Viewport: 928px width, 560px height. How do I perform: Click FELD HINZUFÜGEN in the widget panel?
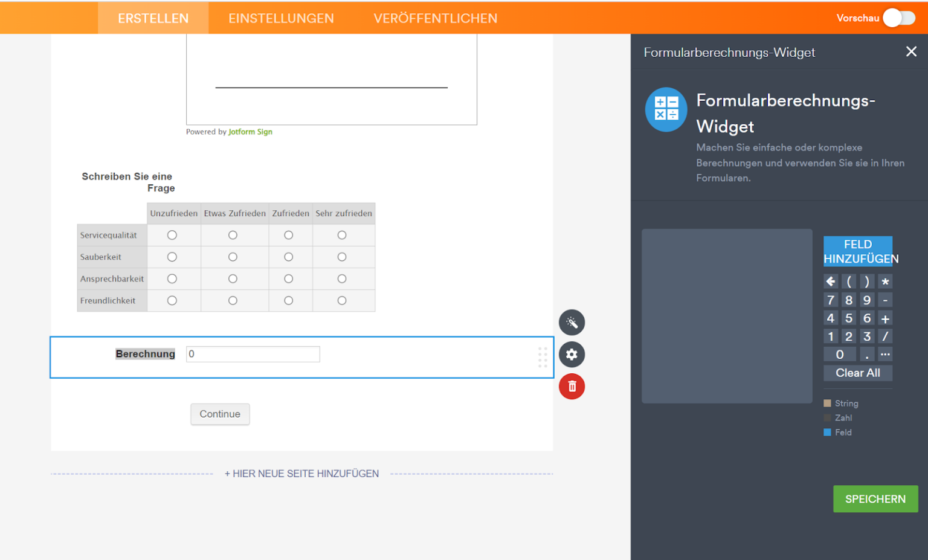pos(858,251)
